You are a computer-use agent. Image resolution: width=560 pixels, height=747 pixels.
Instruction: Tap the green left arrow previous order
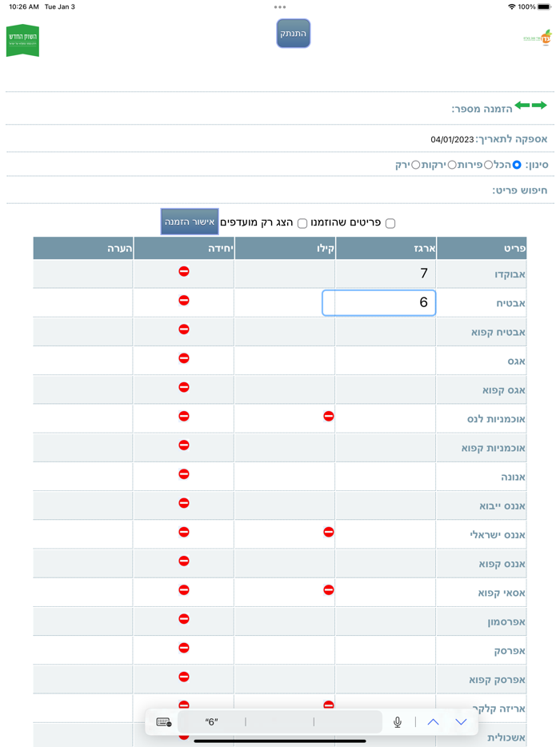click(522, 106)
